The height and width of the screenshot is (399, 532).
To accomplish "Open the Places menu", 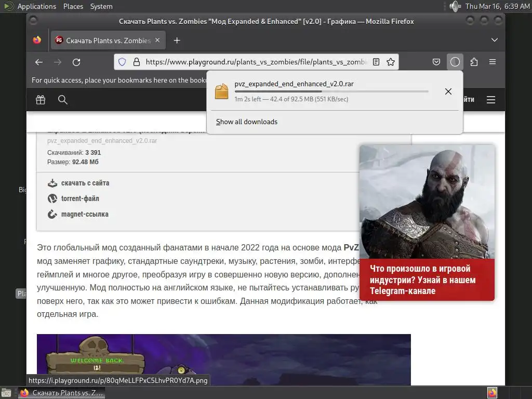I will 73,6.
